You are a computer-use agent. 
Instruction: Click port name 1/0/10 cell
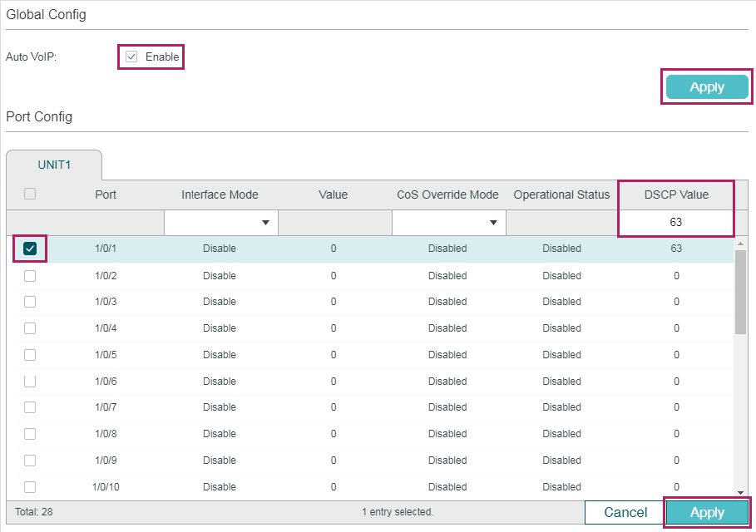pyautogui.click(x=106, y=487)
